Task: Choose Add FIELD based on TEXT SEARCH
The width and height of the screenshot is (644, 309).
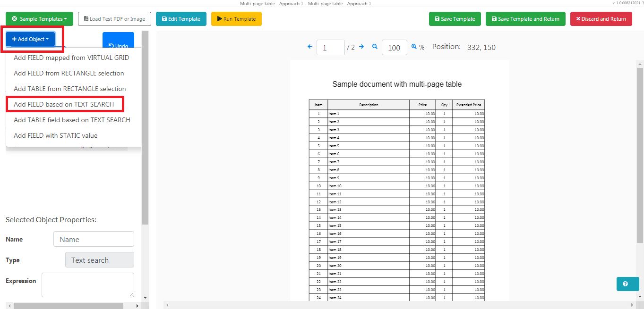Action: pyautogui.click(x=64, y=104)
